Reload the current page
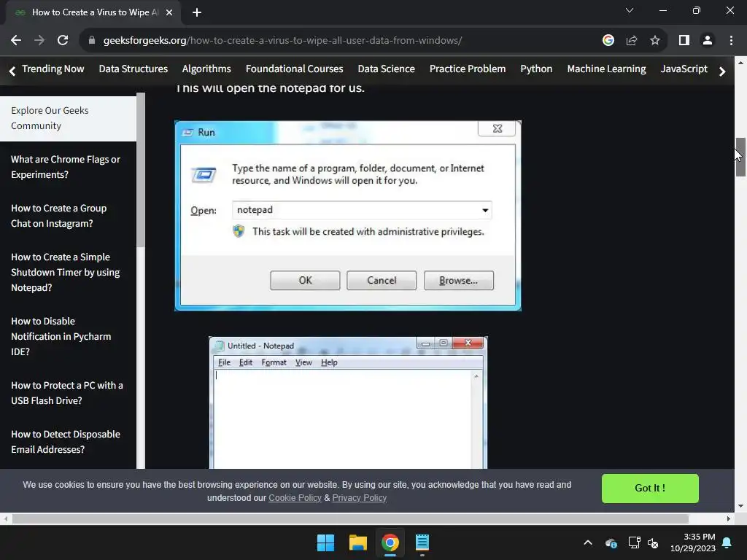747x560 pixels. coord(63,41)
